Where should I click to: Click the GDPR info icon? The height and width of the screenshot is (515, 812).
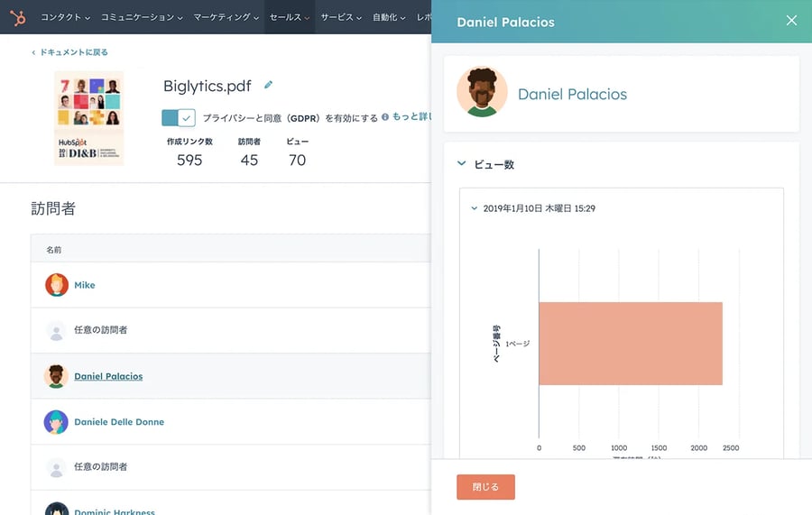click(x=384, y=117)
